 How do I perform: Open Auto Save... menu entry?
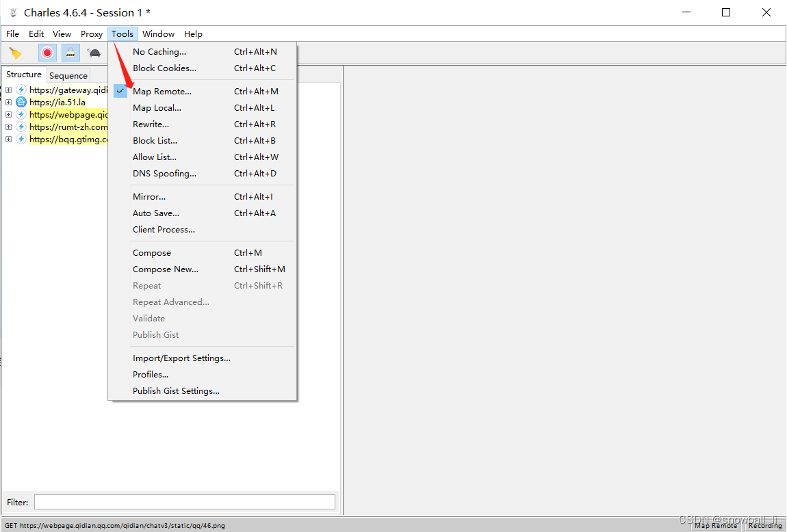pyautogui.click(x=203, y=213)
